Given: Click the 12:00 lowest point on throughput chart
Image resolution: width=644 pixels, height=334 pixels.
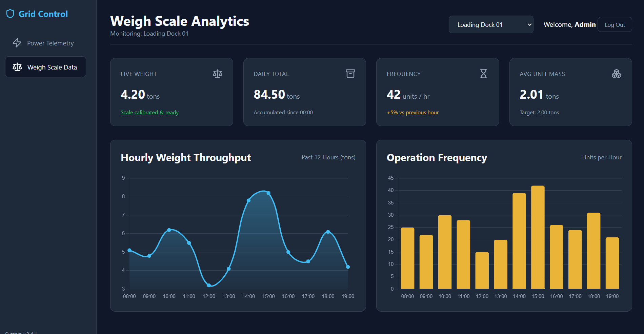Looking at the screenshot, I should tap(209, 285).
